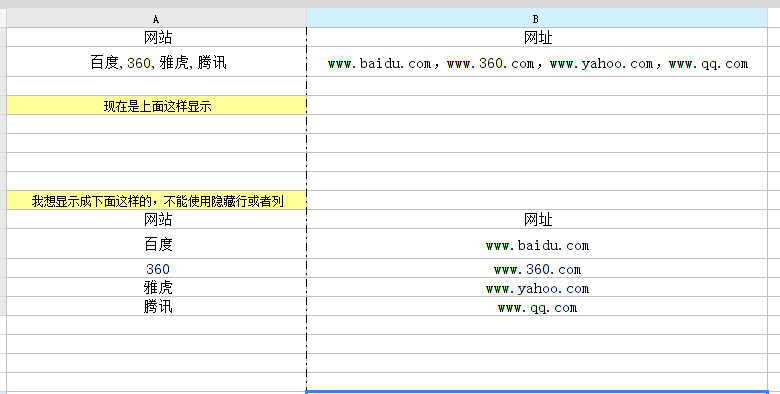Select the 雅虎 cell
Viewport: 780px width, 394px height.
pos(156,288)
